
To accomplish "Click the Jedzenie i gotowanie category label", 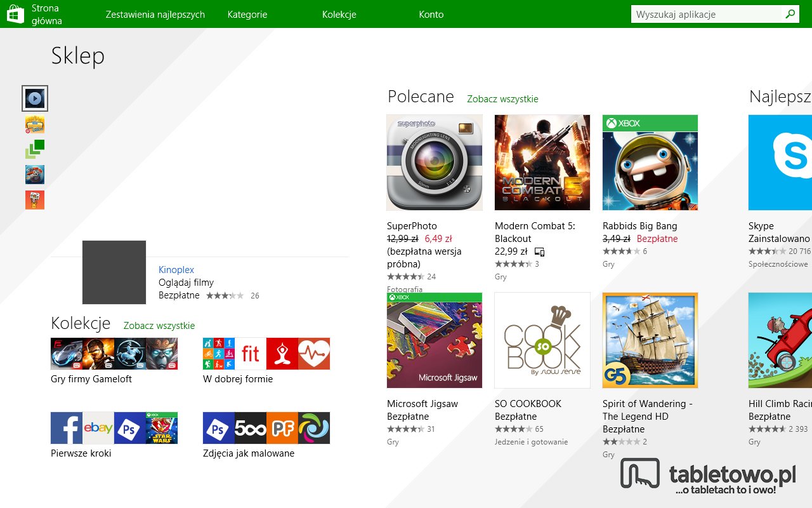I will tap(531, 442).
